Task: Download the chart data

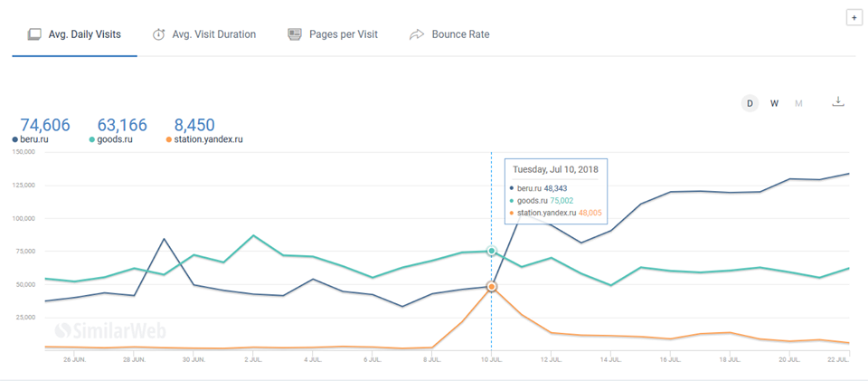Action: point(838,101)
